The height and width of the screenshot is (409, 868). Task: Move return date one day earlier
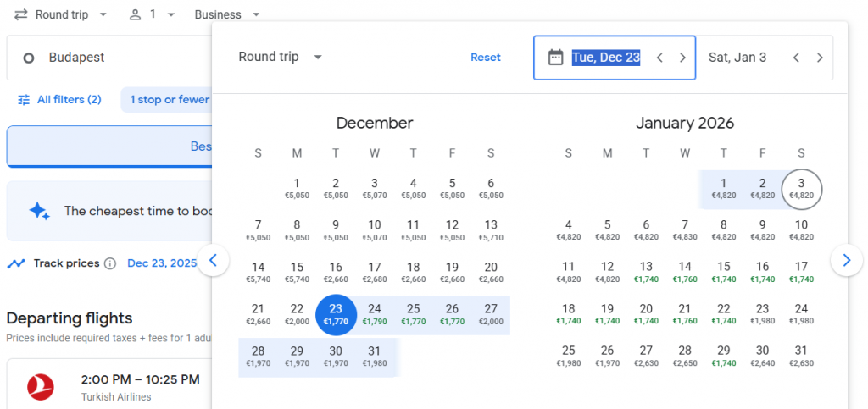796,58
